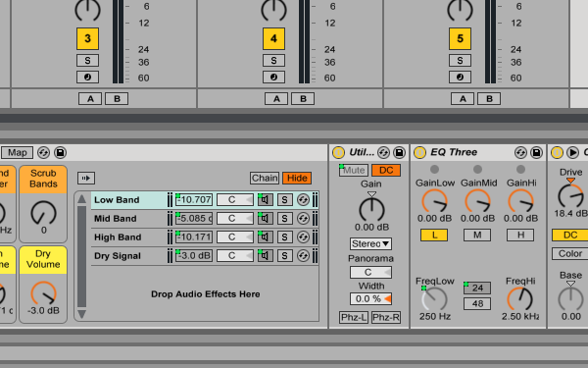Click the preview play icon on rightmost device
This screenshot has width=588, height=368.
tap(572, 152)
